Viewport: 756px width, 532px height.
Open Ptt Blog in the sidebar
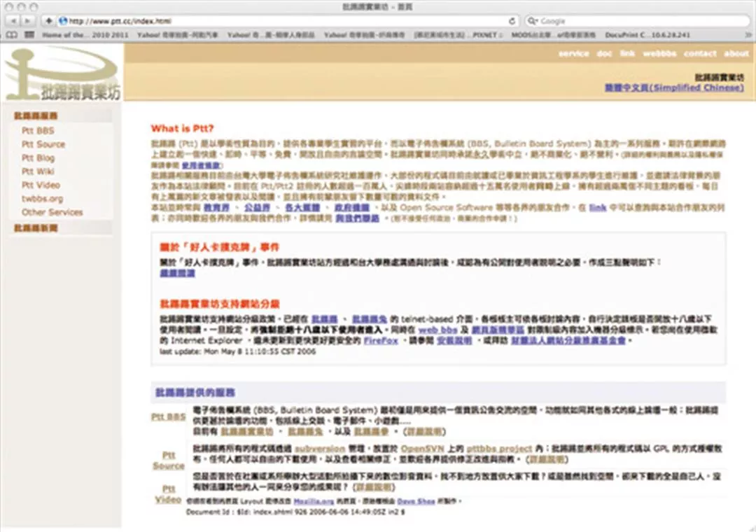[38, 157]
